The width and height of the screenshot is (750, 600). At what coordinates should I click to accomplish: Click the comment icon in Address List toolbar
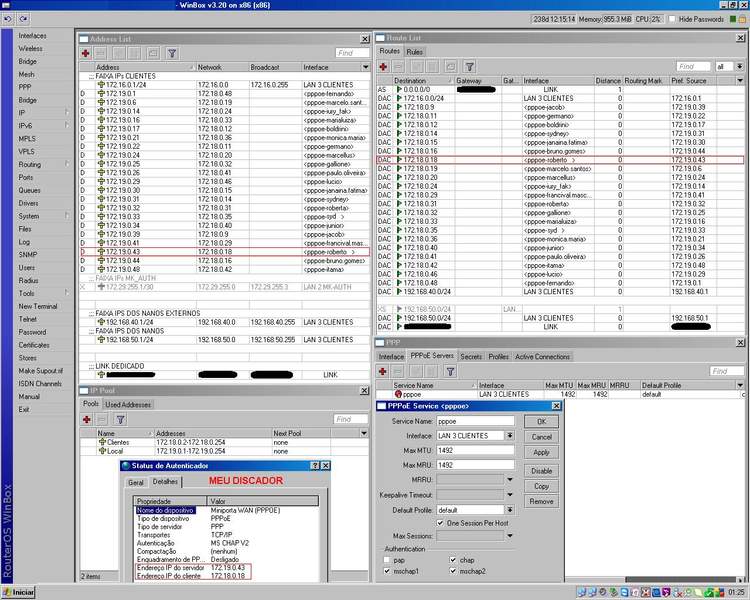click(x=153, y=53)
